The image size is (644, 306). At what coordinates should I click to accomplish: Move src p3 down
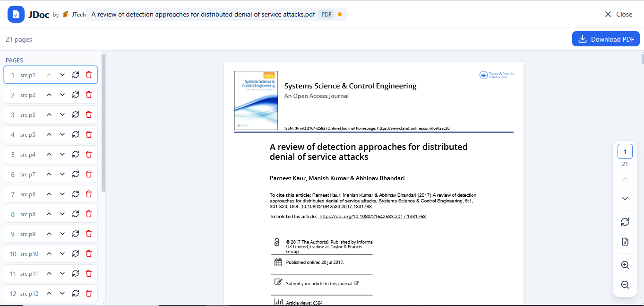point(62,114)
